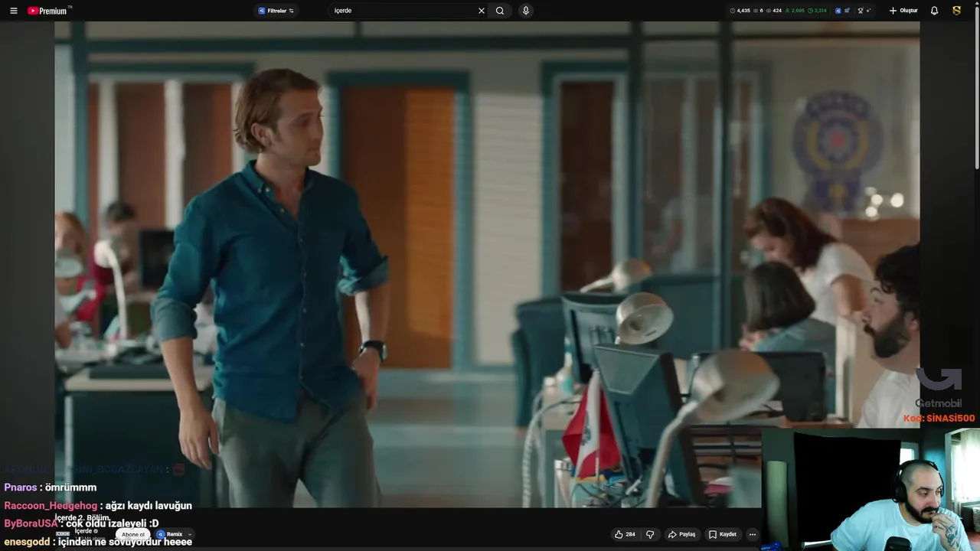Click the Remix button
This screenshot has height=551, width=980.
(x=169, y=534)
